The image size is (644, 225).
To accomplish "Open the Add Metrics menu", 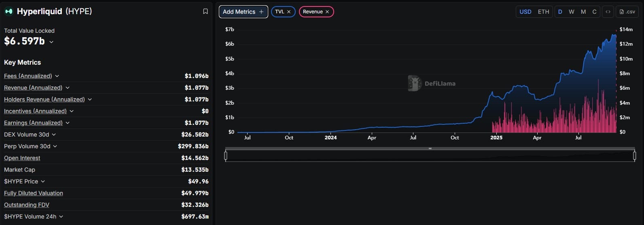I will [244, 12].
